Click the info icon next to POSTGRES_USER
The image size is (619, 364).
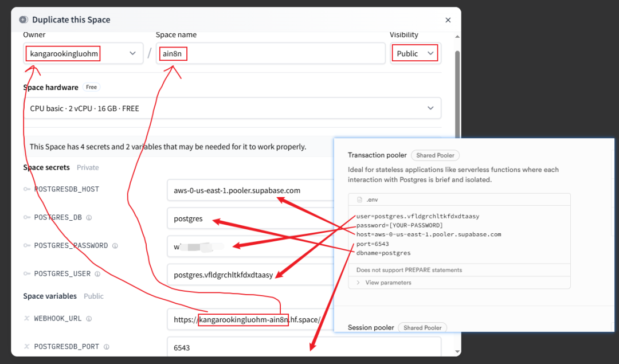pyautogui.click(x=98, y=274)
